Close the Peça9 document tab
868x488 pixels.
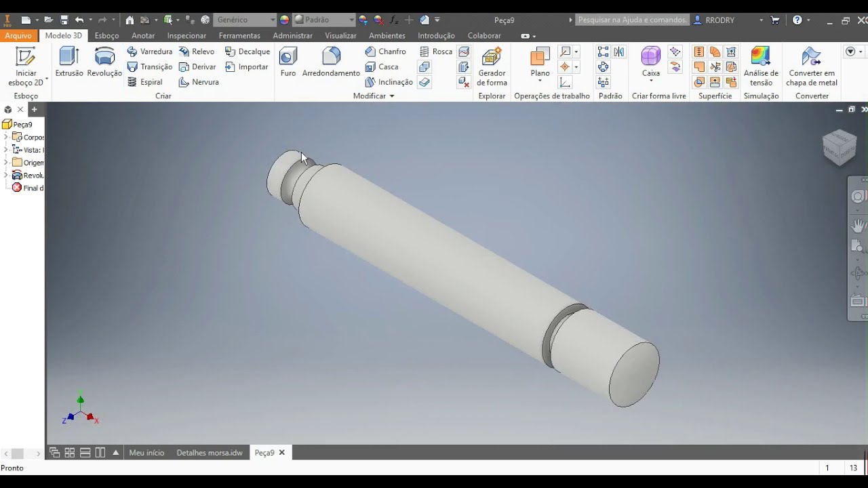282,453
